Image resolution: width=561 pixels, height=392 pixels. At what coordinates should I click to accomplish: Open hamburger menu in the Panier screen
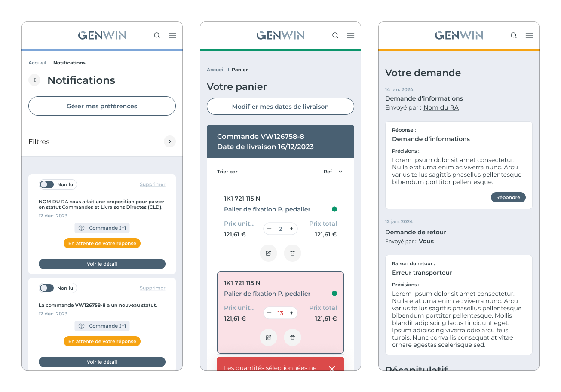(351, 35)
